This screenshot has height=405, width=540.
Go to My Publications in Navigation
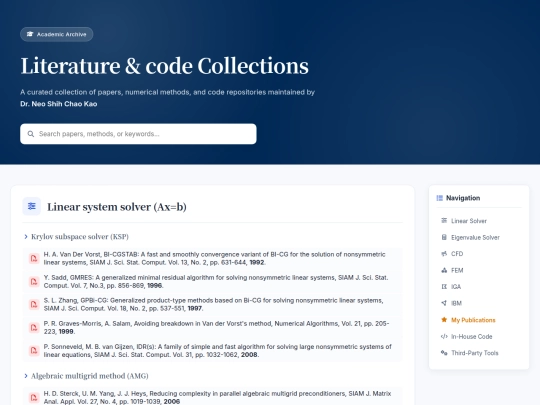tap(479, 320)
